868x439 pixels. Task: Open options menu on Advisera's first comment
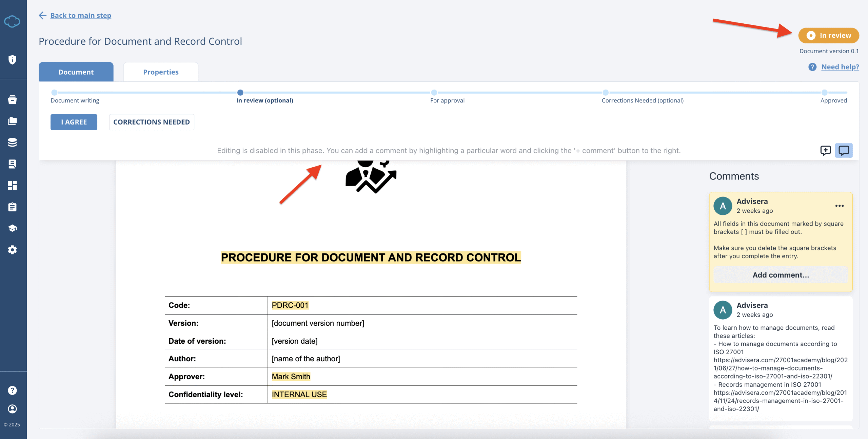tap(840, 206)
